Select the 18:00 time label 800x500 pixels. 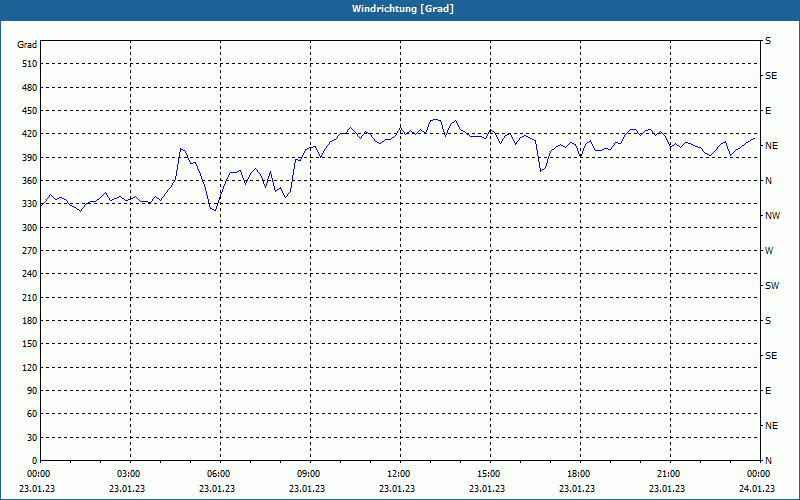[x=579, y=474]
